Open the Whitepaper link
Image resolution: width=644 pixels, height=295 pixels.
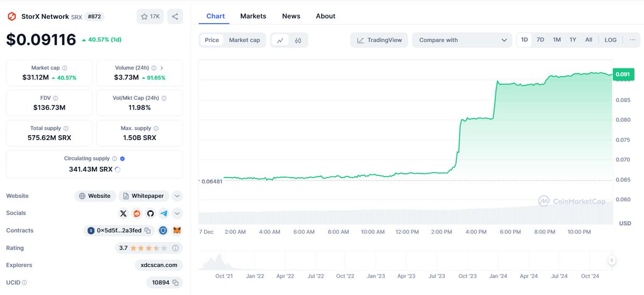pos(144,196)
